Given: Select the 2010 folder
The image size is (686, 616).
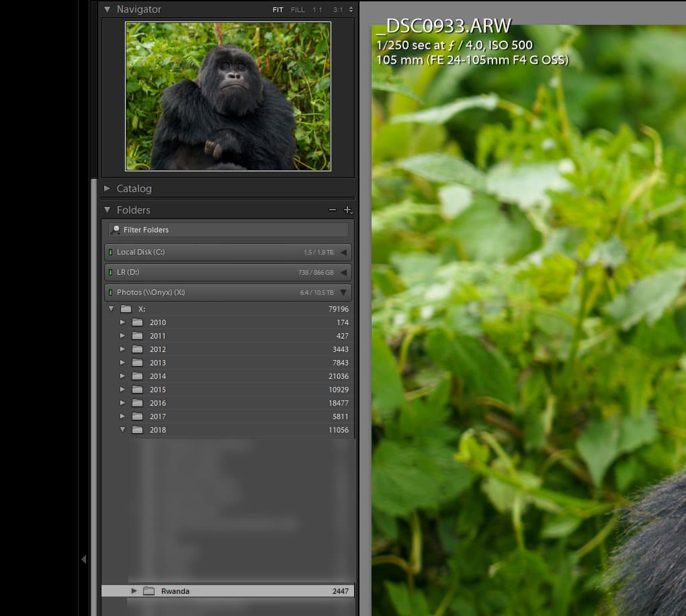Looking at the screenshot, I should (228, 322).
